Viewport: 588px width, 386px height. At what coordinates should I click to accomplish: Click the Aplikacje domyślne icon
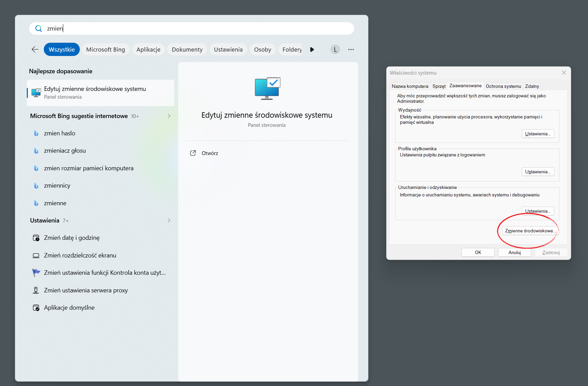pos(36,308)
